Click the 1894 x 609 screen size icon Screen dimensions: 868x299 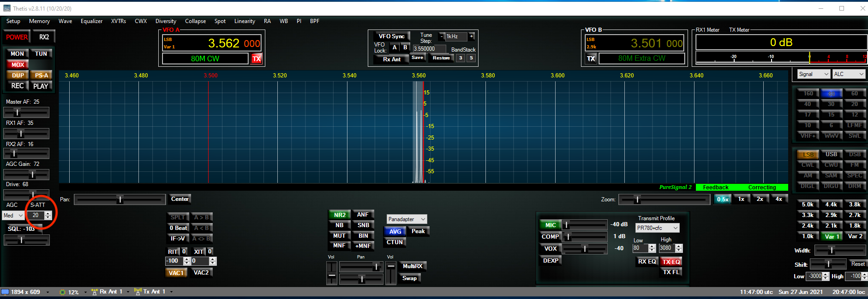click(x=6, y=292)
